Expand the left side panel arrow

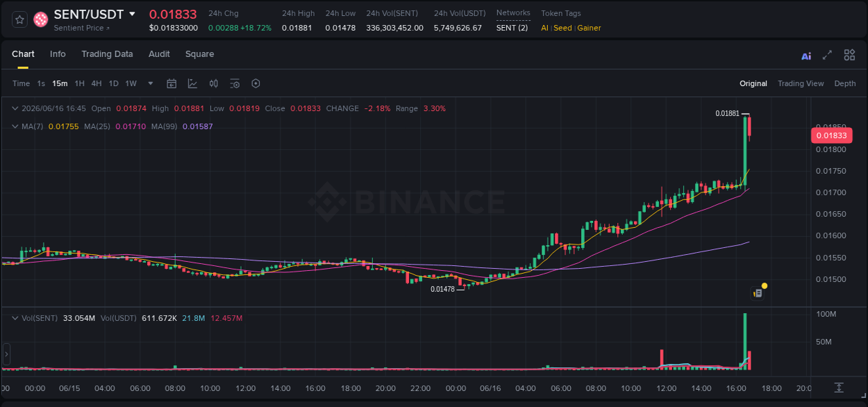point(6,354)
